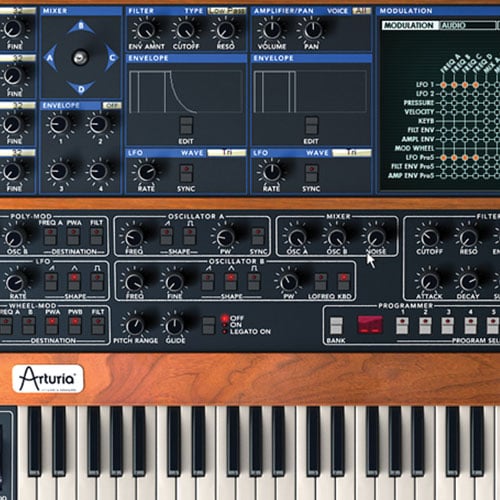
Task: Click the red display button next to BANK
Action: [x=370, y=325]
